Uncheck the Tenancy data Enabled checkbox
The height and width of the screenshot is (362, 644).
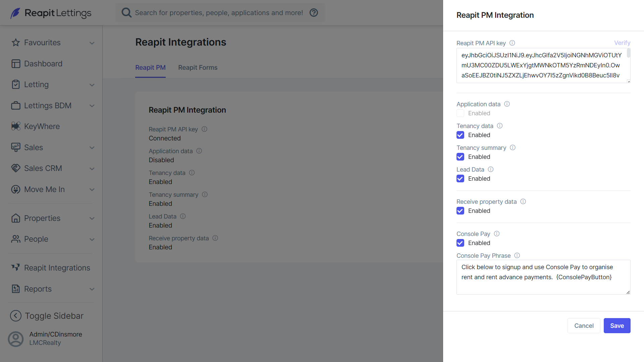tap(460, 135)
